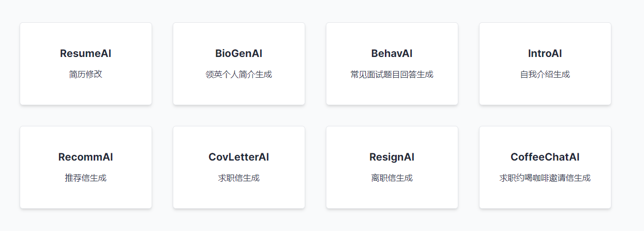
Task: Select the CovLetterAI card
Action: [x=239, y=167]
